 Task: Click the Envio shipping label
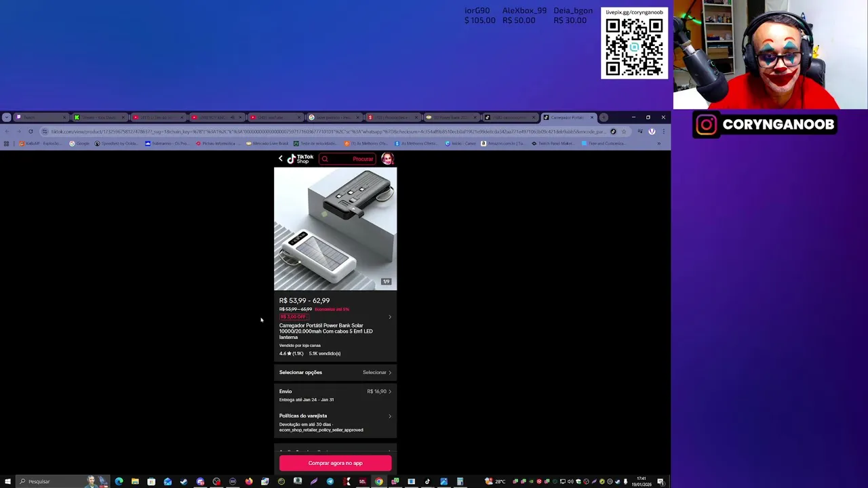pos(285,391)
